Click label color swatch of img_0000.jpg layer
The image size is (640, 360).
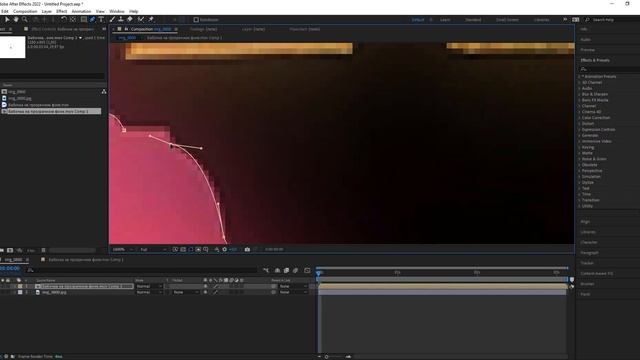tap(20, 292)
